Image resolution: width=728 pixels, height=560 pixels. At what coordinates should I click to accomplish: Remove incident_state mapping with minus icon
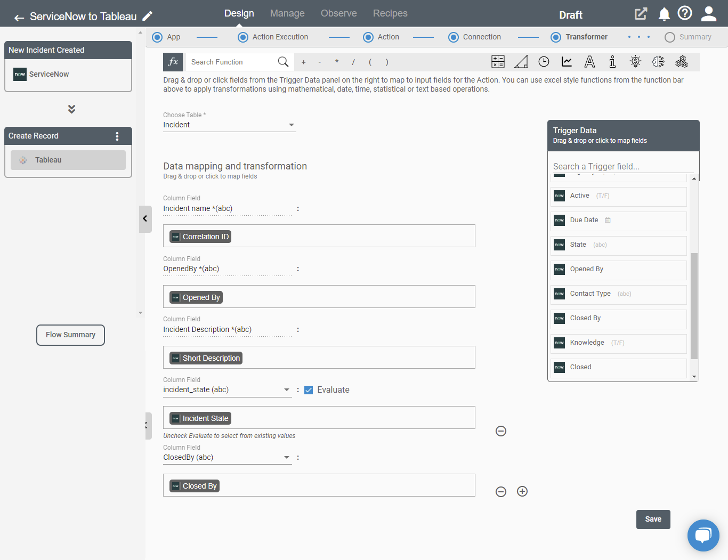click(x=501, y=431)
